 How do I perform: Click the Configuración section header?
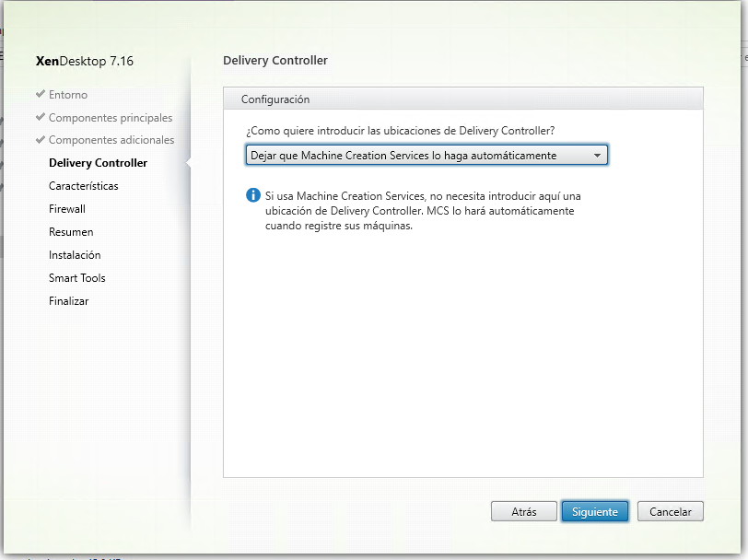463,99
